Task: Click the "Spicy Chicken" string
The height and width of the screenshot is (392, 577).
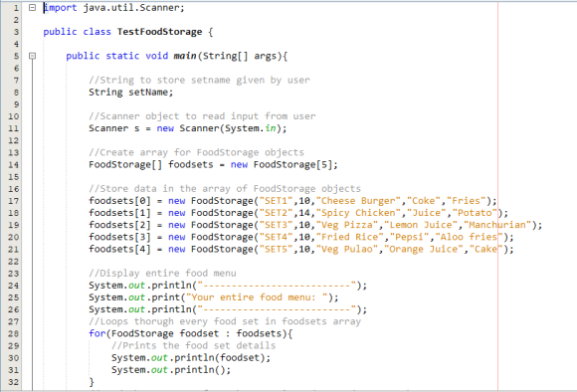Action: [358, 213]
